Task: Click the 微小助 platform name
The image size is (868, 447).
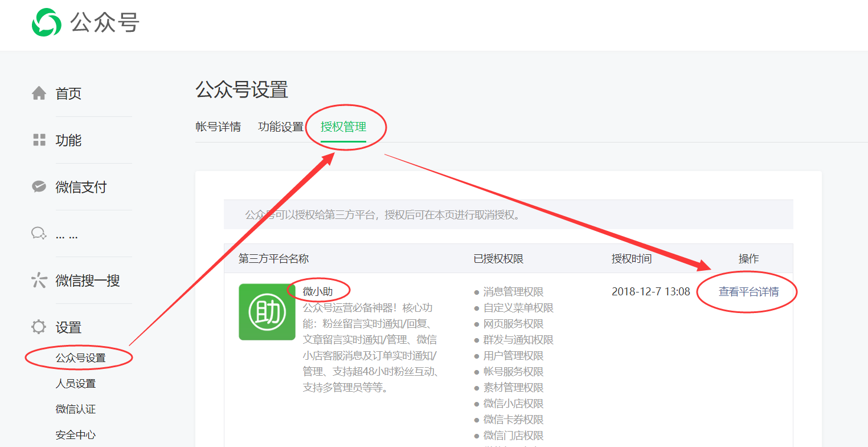Action: [318, 291]
